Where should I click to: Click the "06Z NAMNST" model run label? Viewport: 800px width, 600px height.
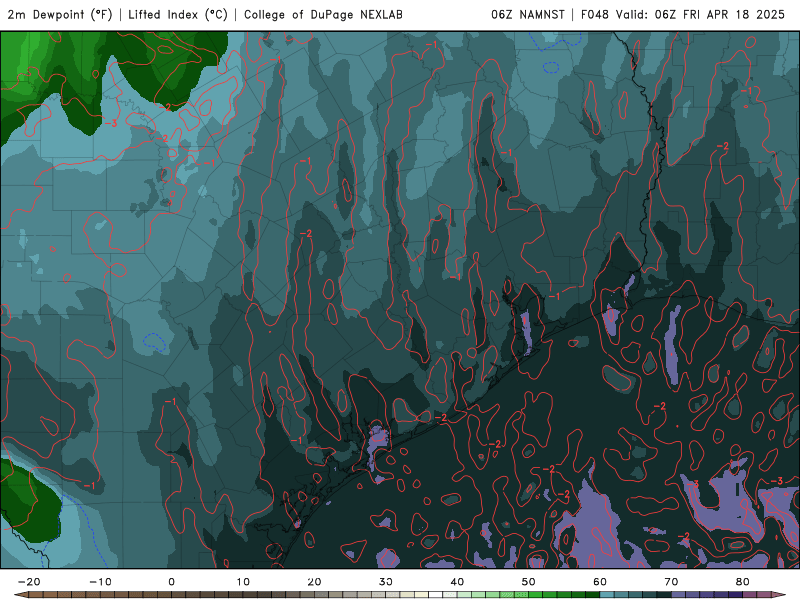[x=528, y=15]
